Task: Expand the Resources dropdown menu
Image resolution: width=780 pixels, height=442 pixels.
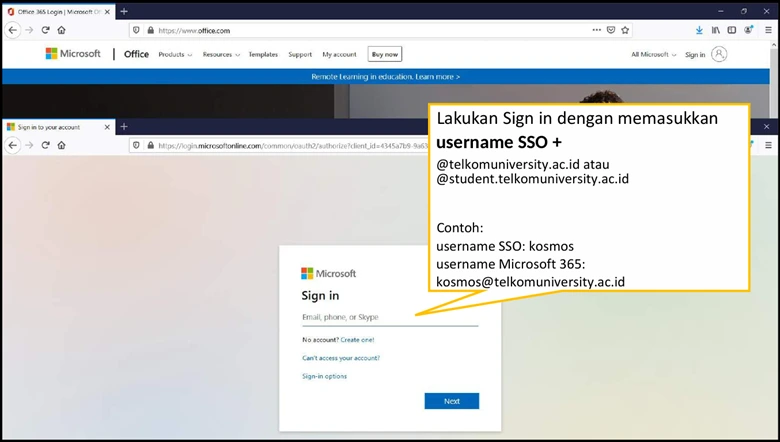Action: click(x=221, y=55)
